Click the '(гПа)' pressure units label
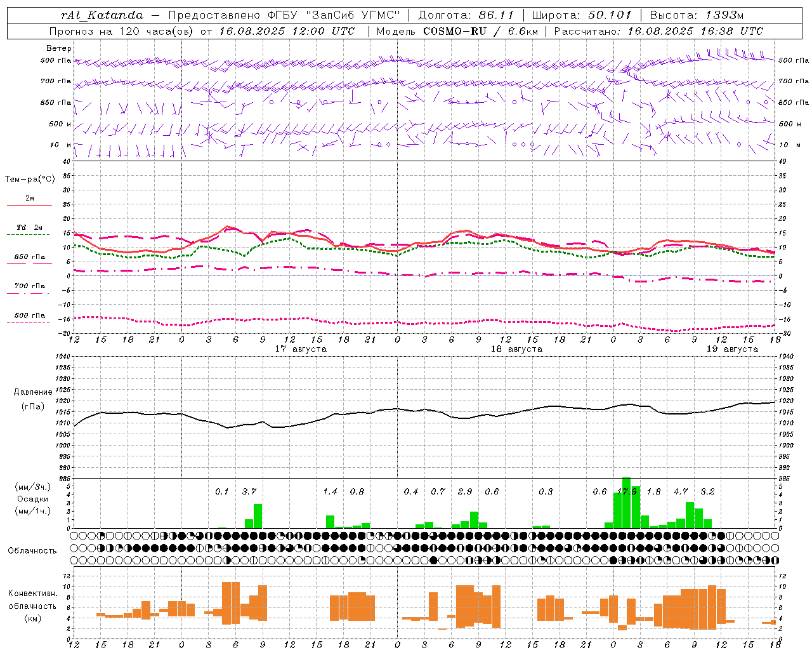812x650 pixels. pos(32,407)
